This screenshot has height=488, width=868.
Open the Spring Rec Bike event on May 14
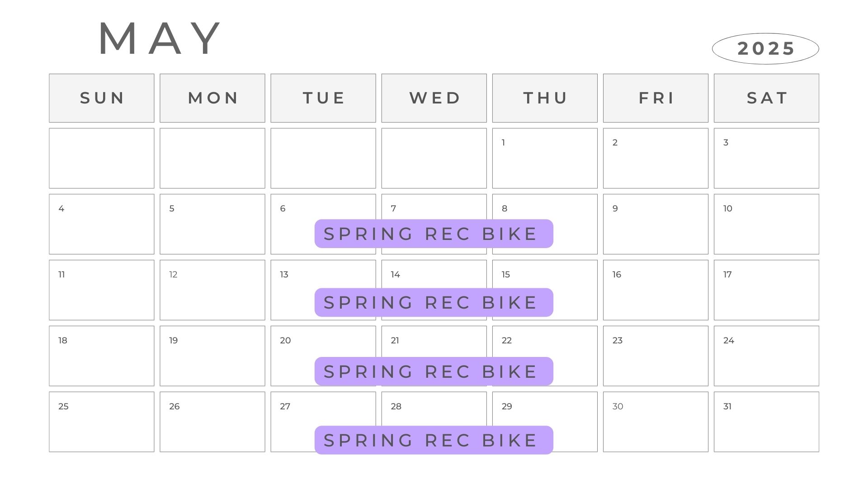434,302
